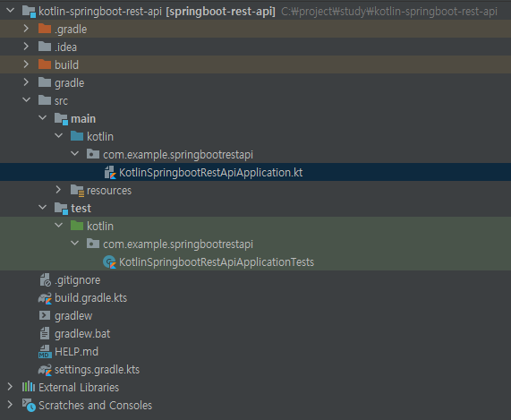Click the Kotlin file icon for KotlinSpringbootRestApiApplication.kt
511x420 pixels.
coord(110,173)
